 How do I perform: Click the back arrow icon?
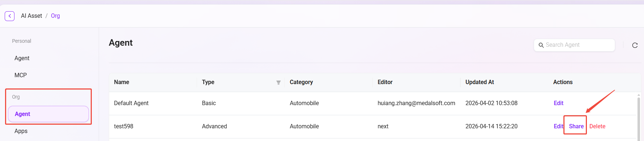pyautogui.click(x=10, y=16)
